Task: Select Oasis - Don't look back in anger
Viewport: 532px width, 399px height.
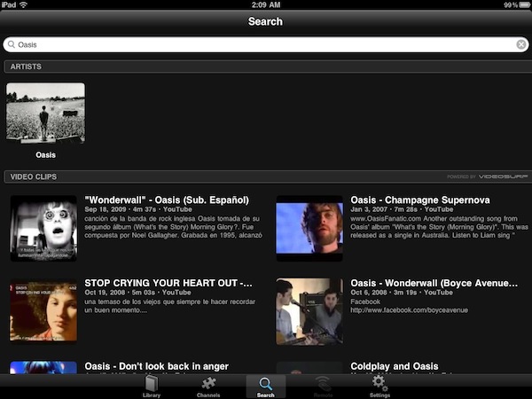Action: click(156, 366)
